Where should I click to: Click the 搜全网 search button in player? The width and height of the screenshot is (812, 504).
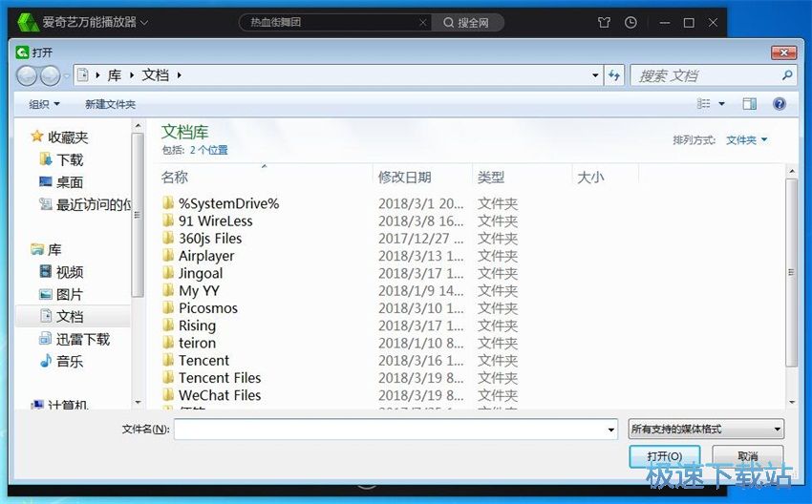click(466, 22)
